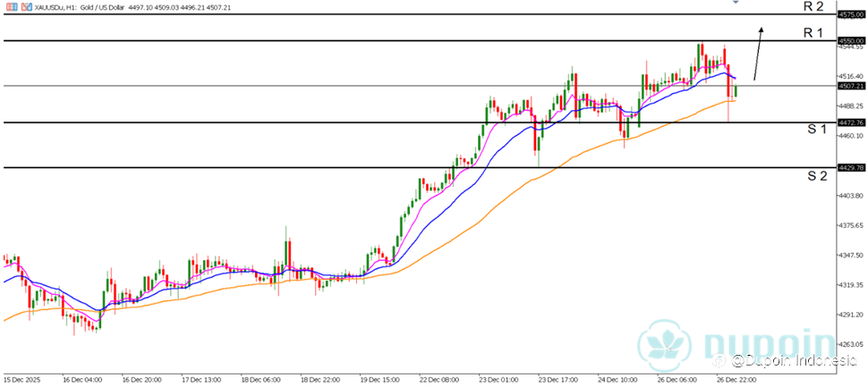
Task: Click the 4375.65 price scale value
Action: pos(852,225)
